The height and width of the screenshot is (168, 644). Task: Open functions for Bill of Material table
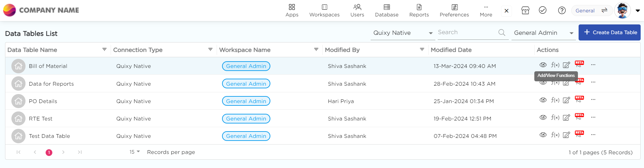tap(555, 65)
